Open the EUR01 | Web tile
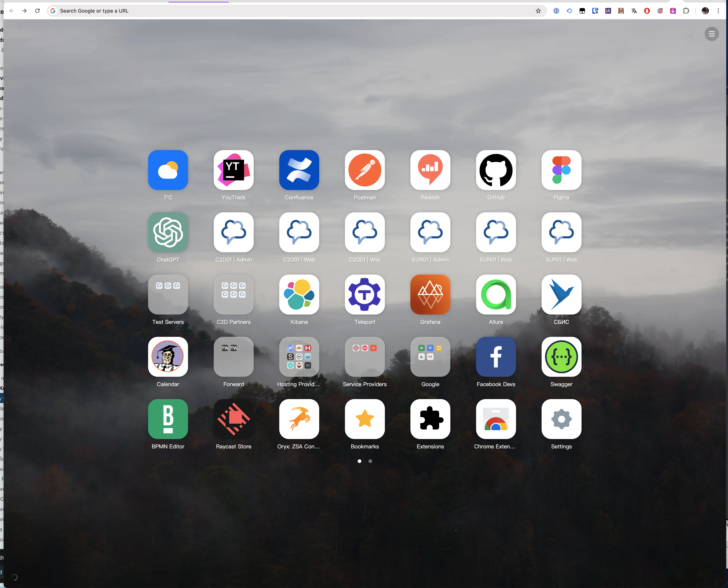 pos(496,232)
